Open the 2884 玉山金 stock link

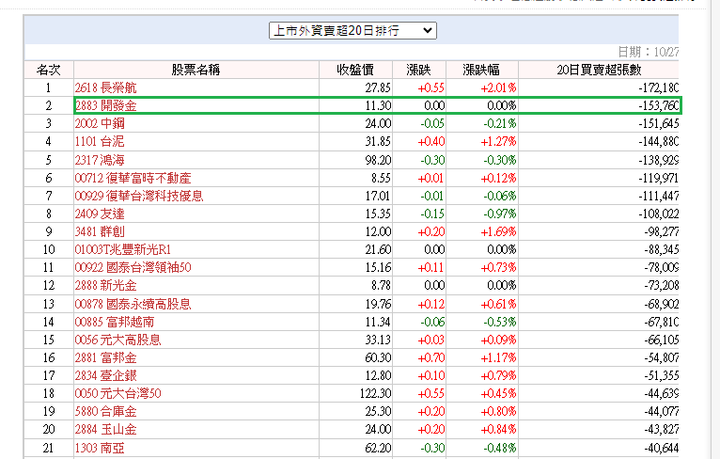pos(106,429)
